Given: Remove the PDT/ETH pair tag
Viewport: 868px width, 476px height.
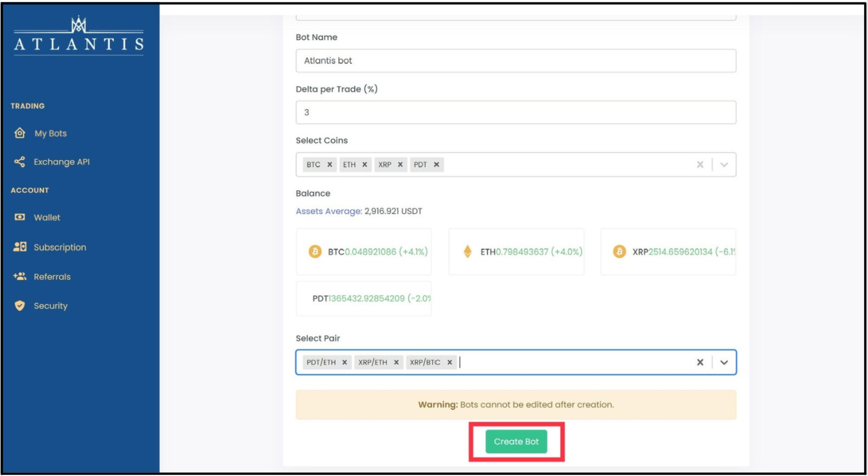Looking at the screenshot, I should (344, 362).
